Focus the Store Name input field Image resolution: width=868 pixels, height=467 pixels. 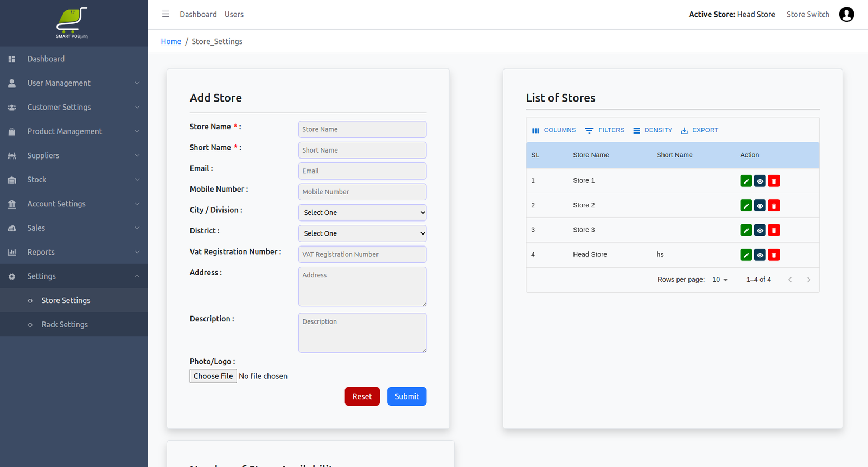point(362,129)
